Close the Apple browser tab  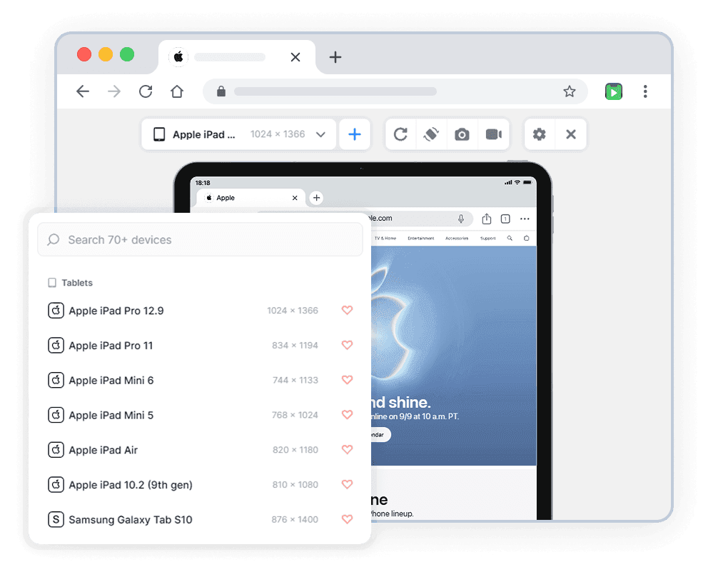pyautogui.click(x=295, y=57)
